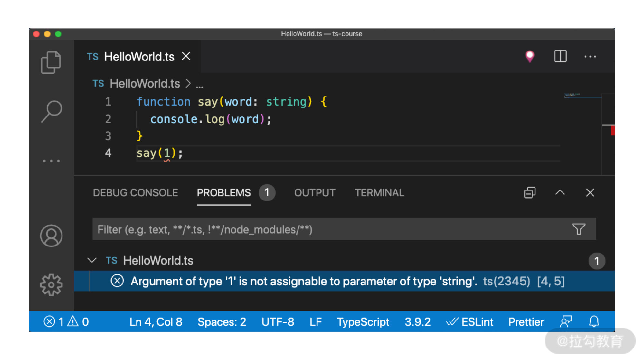Image resolution: width=644 pixels, height=362 pixels.
Task: Maximize the panel with the chevron-up
Action: click(560, 192)
